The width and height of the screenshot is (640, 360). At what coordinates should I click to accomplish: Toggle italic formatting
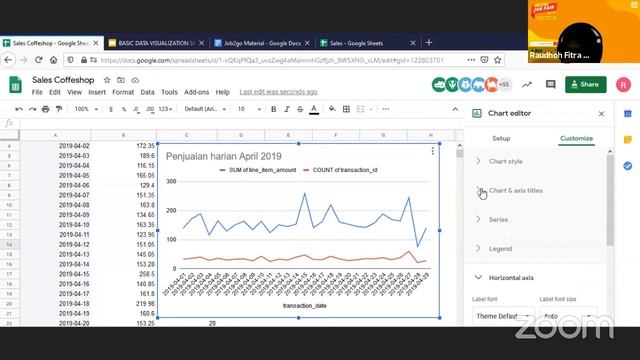[287, 109]
